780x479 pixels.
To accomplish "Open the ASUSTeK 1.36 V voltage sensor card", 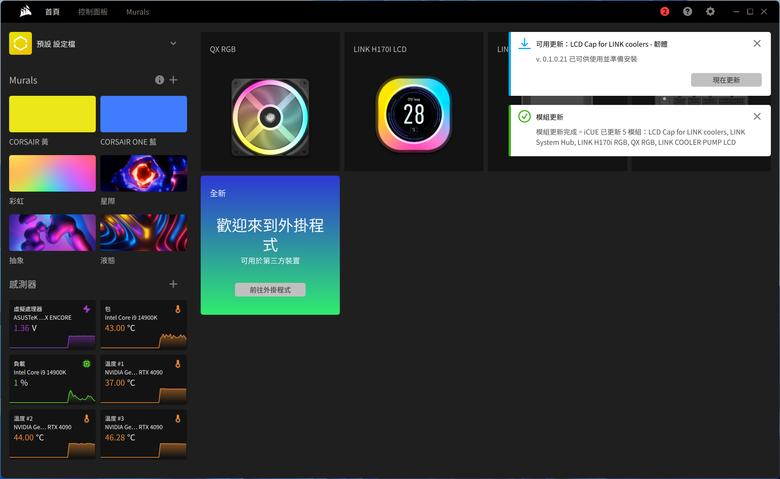I will click(52, 325).
